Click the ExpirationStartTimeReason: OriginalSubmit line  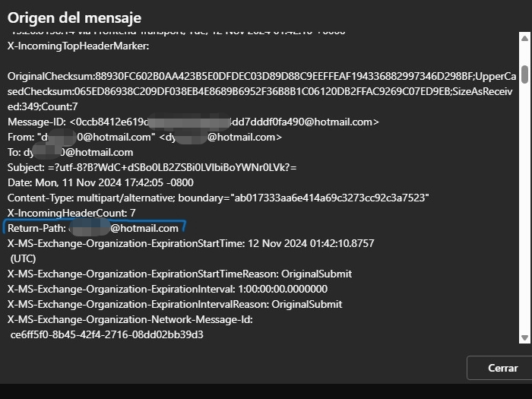click(x=179, y=274)
